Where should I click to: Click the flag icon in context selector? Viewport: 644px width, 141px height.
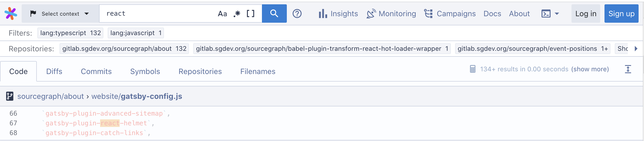[33, 14]
